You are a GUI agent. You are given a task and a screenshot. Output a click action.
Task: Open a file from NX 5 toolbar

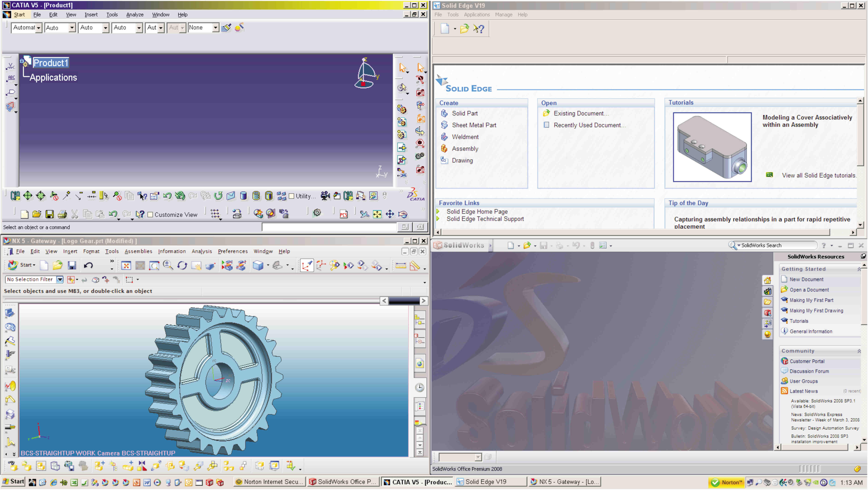pos(58,265)
